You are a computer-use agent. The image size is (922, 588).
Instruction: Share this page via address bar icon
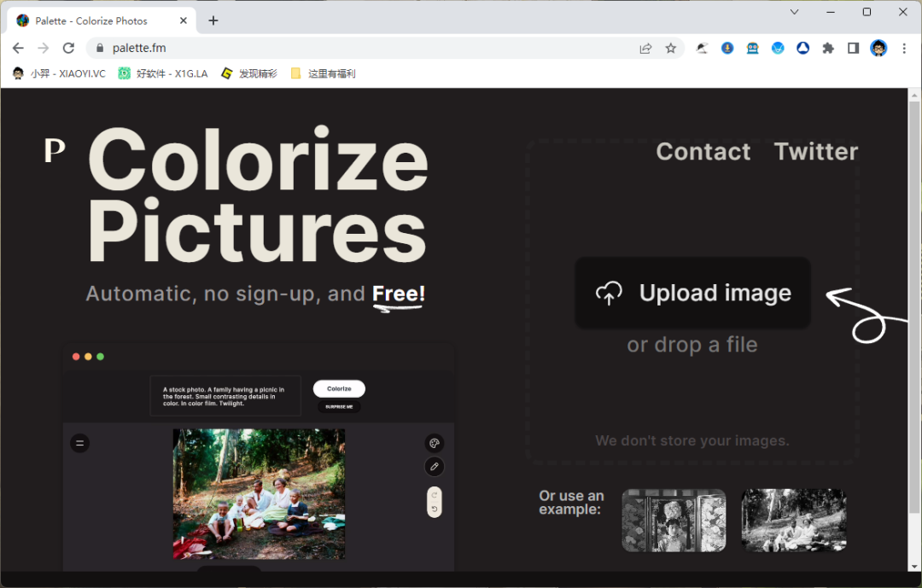645,48
